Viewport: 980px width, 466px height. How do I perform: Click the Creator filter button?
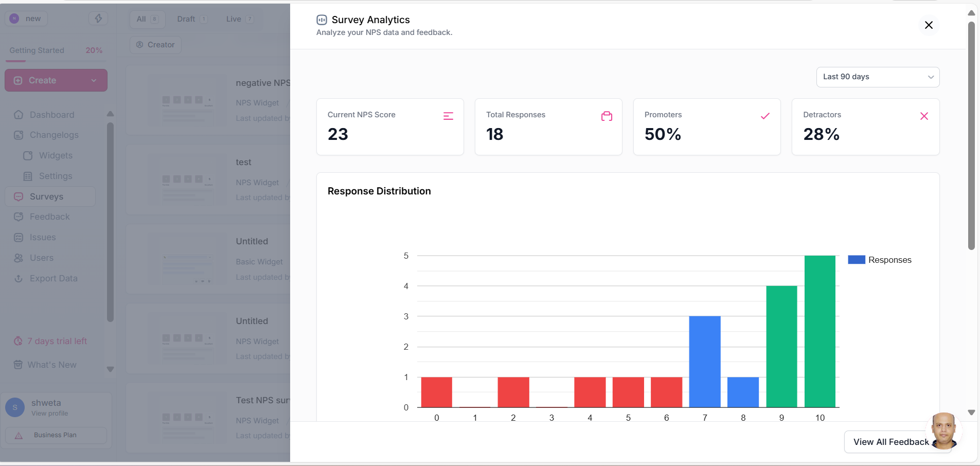[x=155, y=45]
